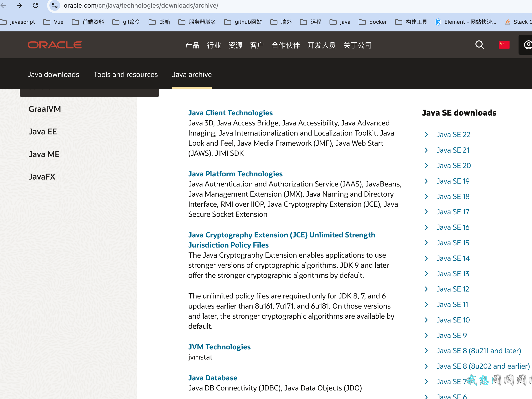Open the Java SE 9 archive link
Viewport: 532px width, 399px height.
coord(451,335)
